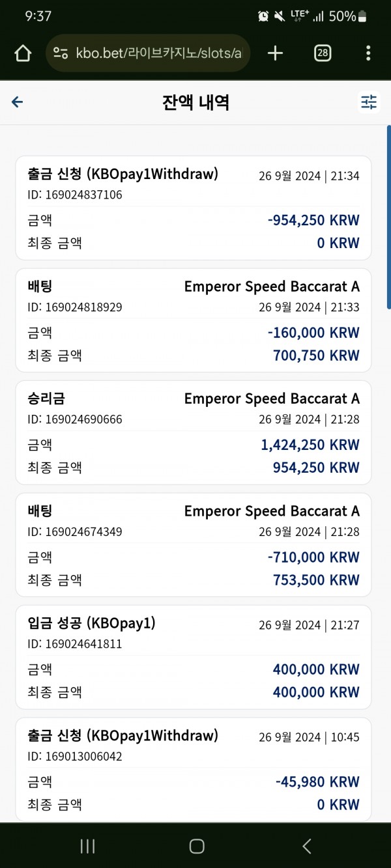The height and width of the screenshot is (868, 391).
Task: Tap the back arrow beside 잔액 내역
Action: click(x=18, y=102)
